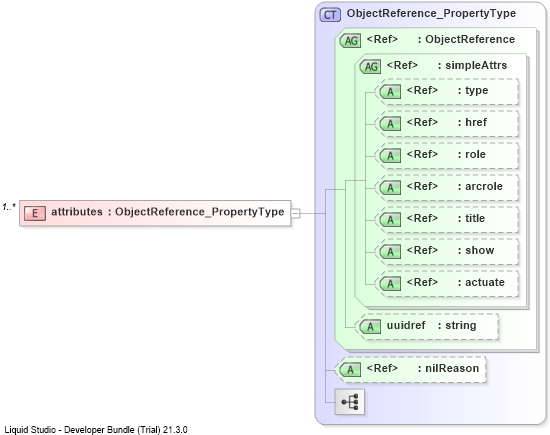550x435 pixels.
Task: Select the 'href' attribute reference
Action: click(x=446, y=123)
